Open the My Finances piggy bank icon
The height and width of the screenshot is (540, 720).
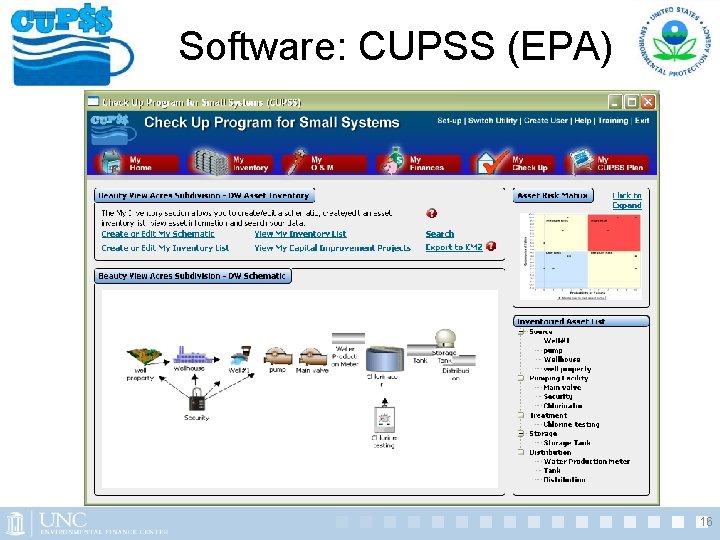[x=393, y=161]
